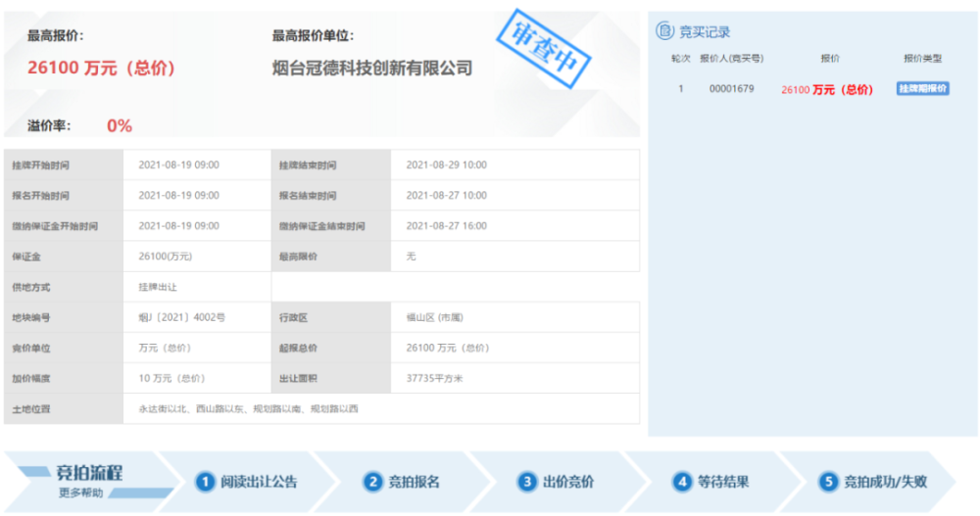This screenshot has width=980, height=516.
Task: Click land location text 永达街以北、西山路以东
Action: (x=191, y=409)
